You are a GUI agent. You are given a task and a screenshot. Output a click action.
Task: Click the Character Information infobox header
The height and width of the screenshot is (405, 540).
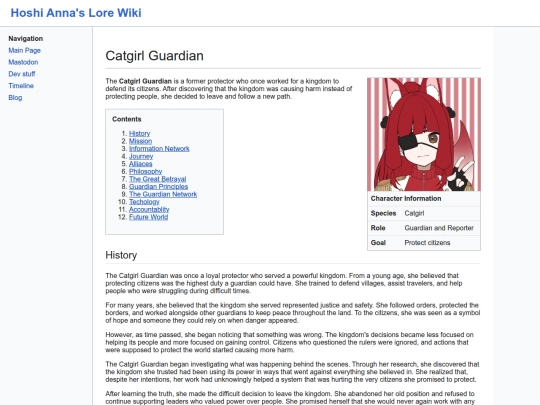[406, 198]
